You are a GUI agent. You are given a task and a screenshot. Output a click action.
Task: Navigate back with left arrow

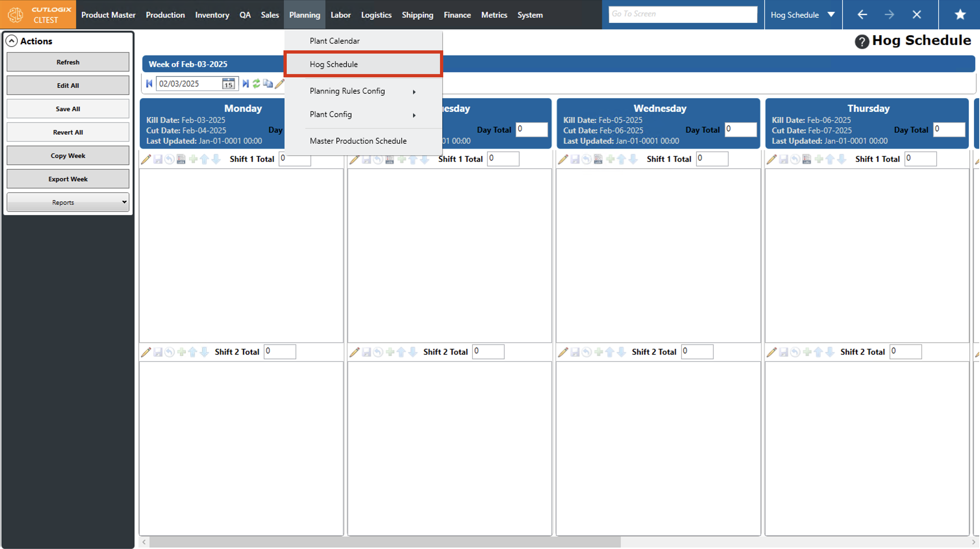click(x=862, y=15)
